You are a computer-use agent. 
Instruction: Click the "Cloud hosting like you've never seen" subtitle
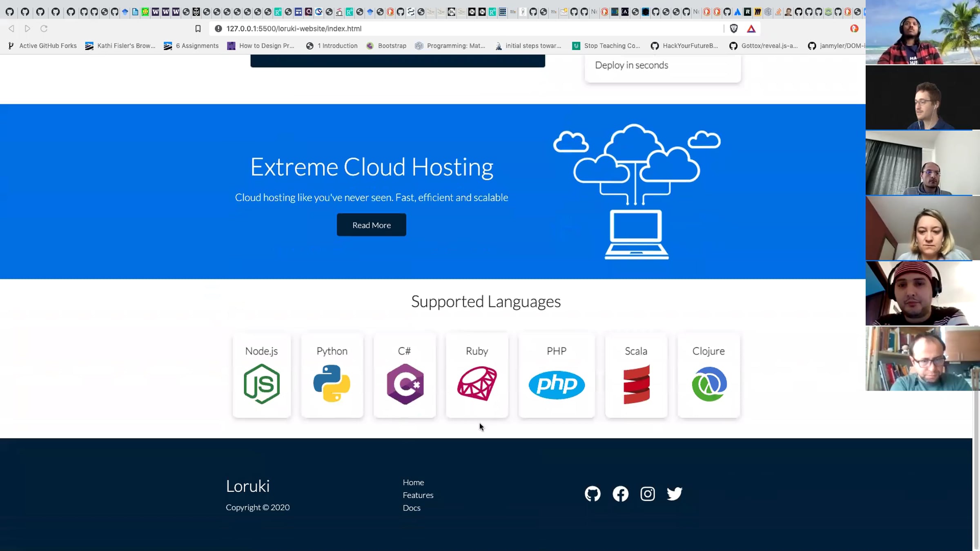coord(372,198)
